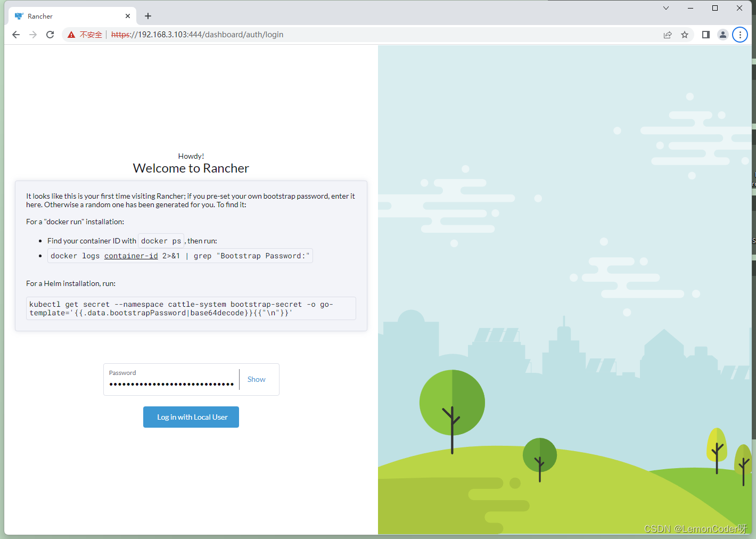756x539 pixels.
Task: Bookmark this page with the star icon
Action: pos(685,35)
